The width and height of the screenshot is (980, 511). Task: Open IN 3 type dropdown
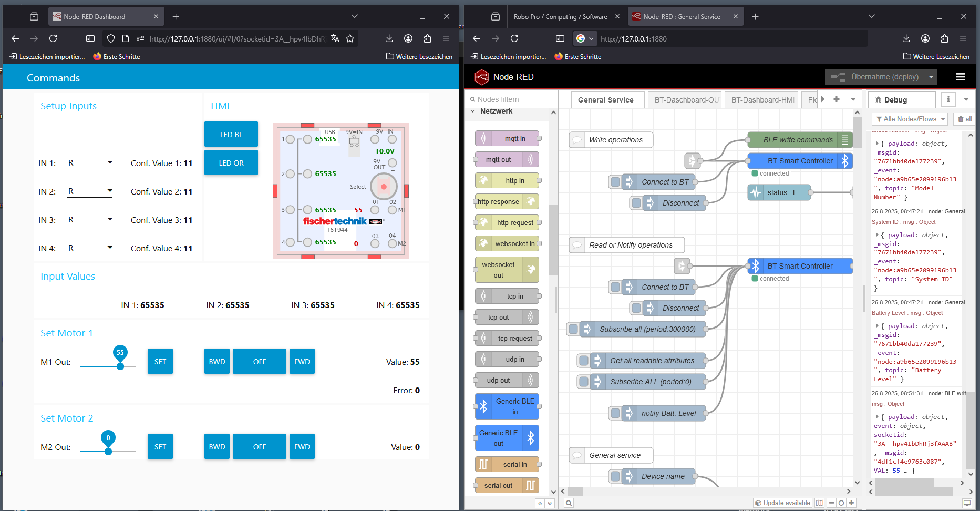(90, 220)
